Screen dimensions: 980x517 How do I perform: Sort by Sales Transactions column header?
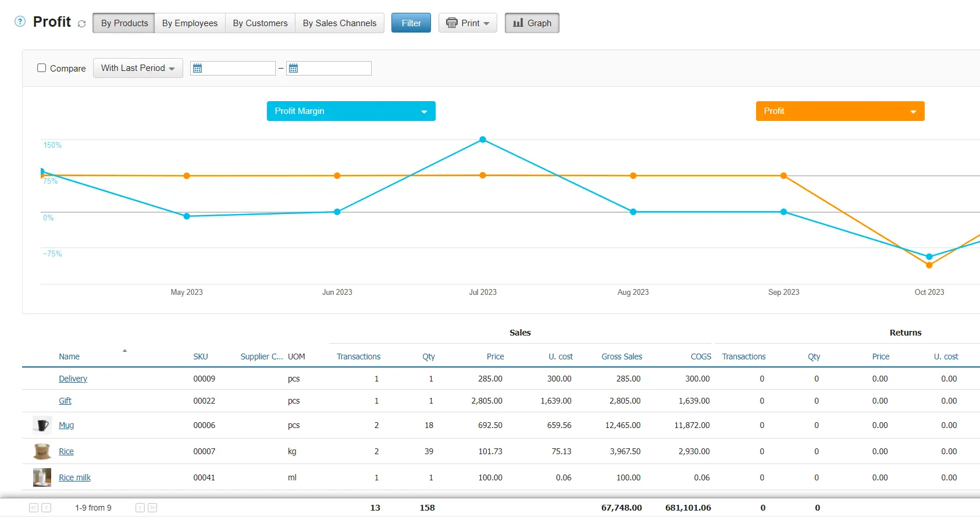point(358,356)
